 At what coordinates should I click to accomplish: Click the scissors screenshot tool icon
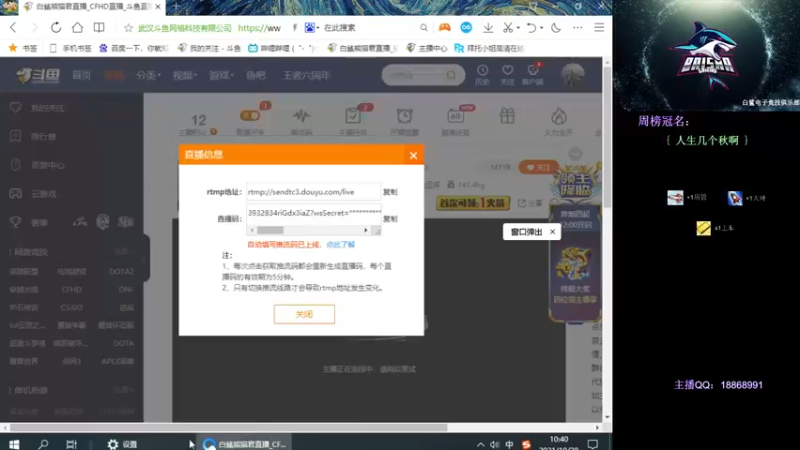point(508,28)
